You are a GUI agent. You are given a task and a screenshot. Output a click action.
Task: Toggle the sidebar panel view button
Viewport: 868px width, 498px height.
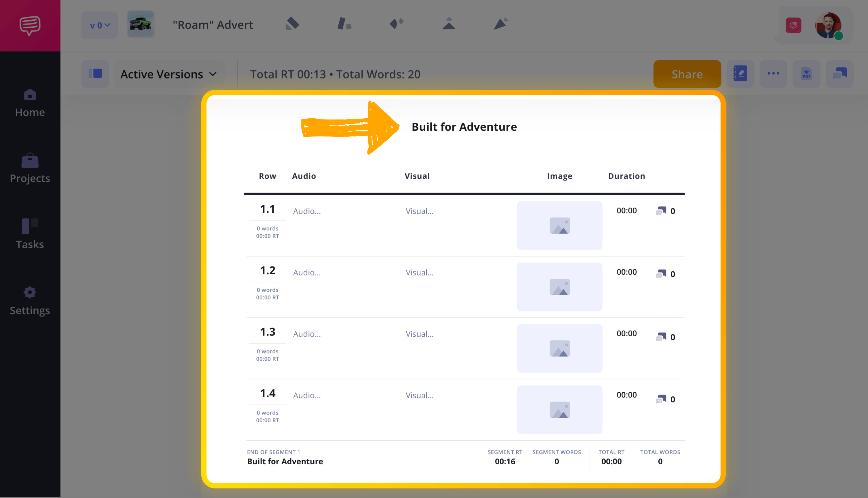95,74
